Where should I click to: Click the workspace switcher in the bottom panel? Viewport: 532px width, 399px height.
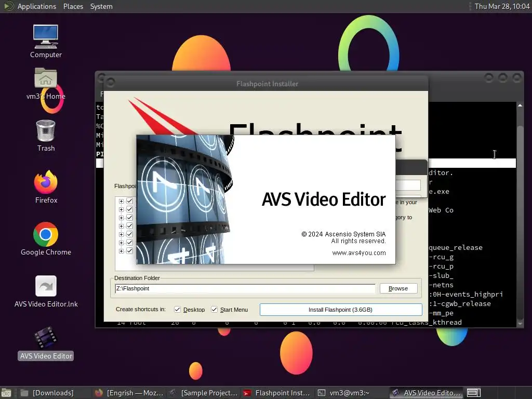point(474,393)
